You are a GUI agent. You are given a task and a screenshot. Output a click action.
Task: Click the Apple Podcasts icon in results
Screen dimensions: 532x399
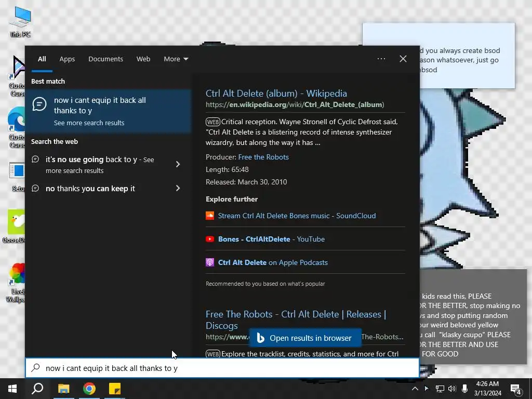(x=210, y=262)
